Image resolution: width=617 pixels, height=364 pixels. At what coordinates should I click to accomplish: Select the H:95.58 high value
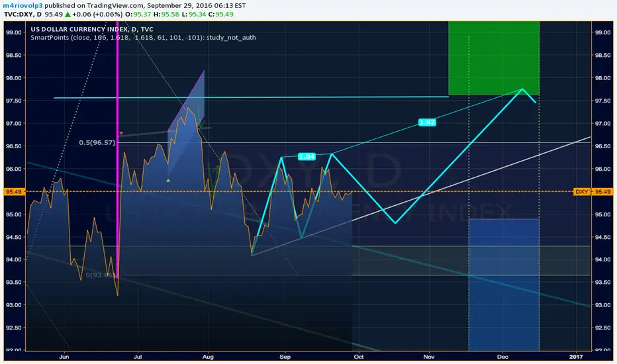166,14
